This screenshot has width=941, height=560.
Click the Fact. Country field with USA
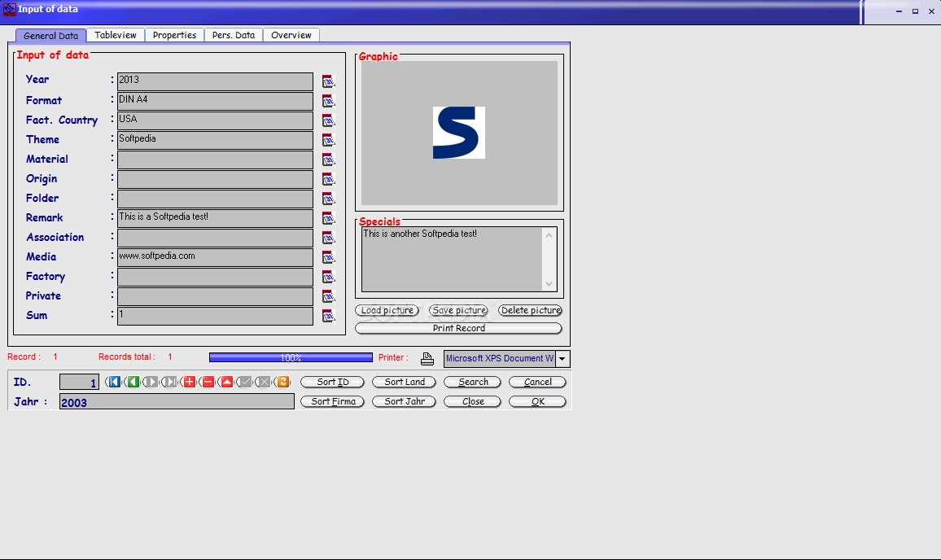point(215,120)
